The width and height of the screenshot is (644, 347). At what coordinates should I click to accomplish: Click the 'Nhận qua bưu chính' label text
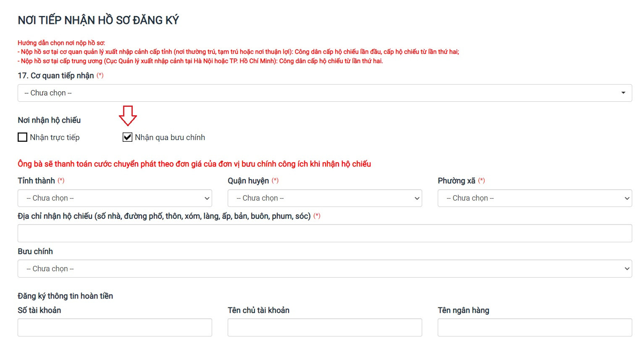point(170,138)
